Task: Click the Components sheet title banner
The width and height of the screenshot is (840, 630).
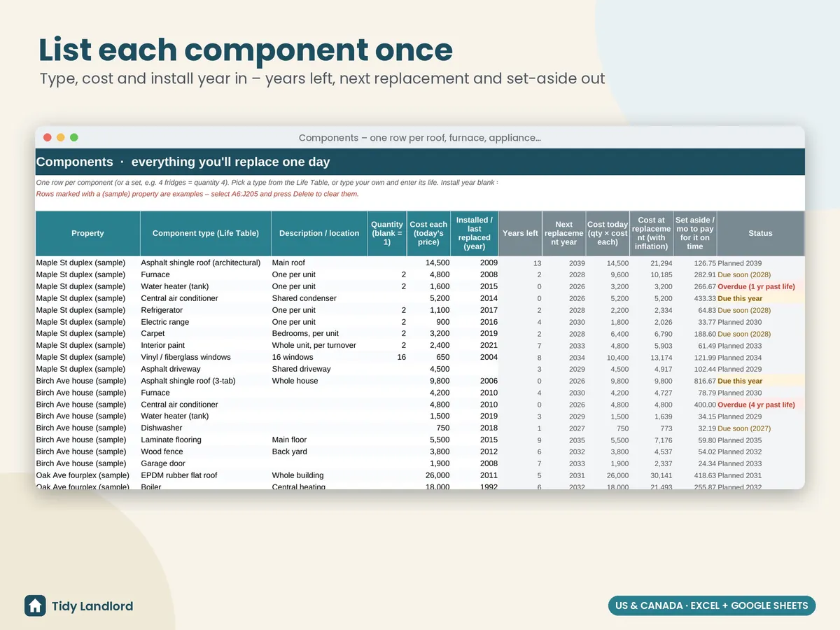Action: tap(420, 162)
